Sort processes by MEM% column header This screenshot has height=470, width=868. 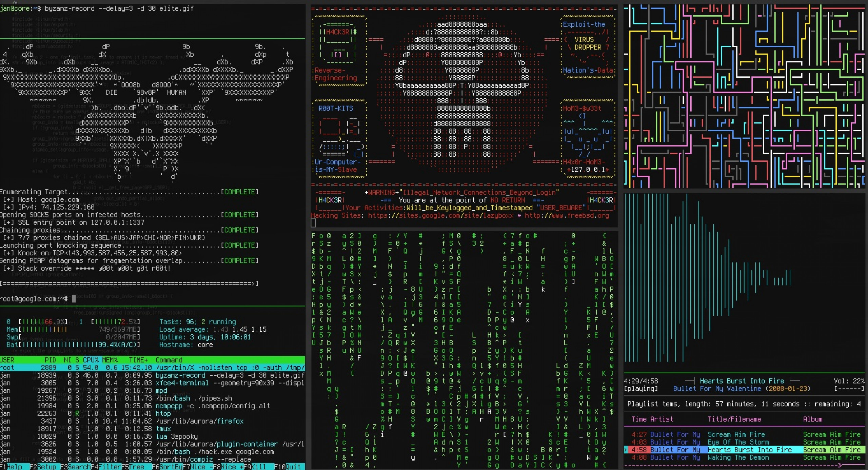pyautogui.click(x=110, y=360)
